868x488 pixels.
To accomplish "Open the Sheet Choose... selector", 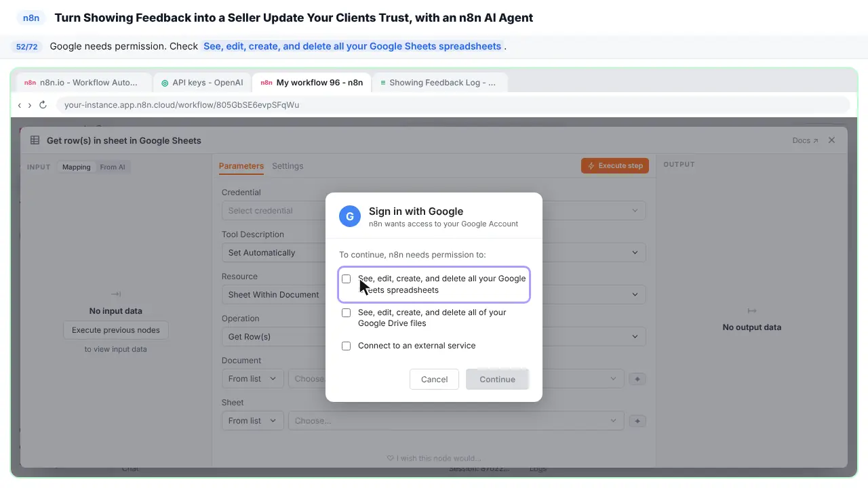I will point(455,421).
